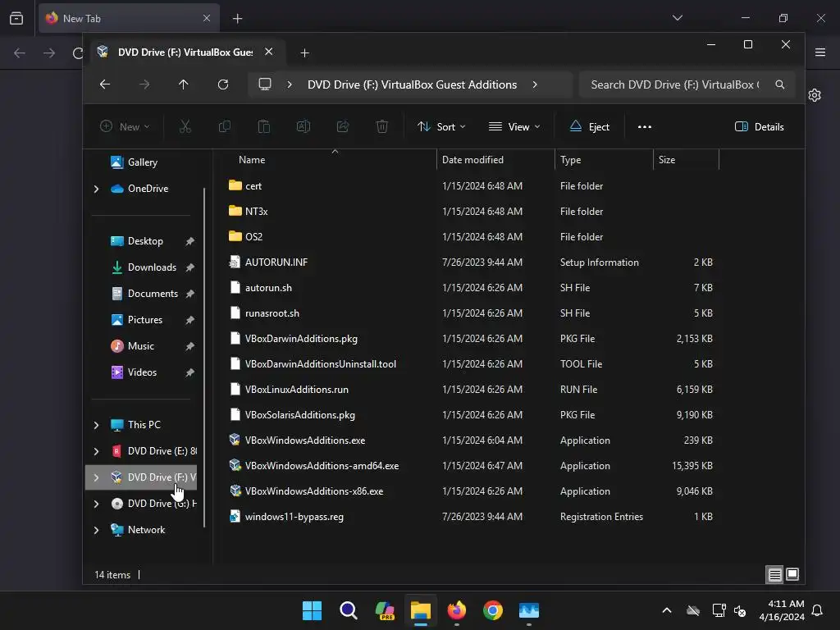This screenshot has width=840, height=630.
Task: Select the DVD Drive (F:) Explorer tab
Action: tap(185, 52)
